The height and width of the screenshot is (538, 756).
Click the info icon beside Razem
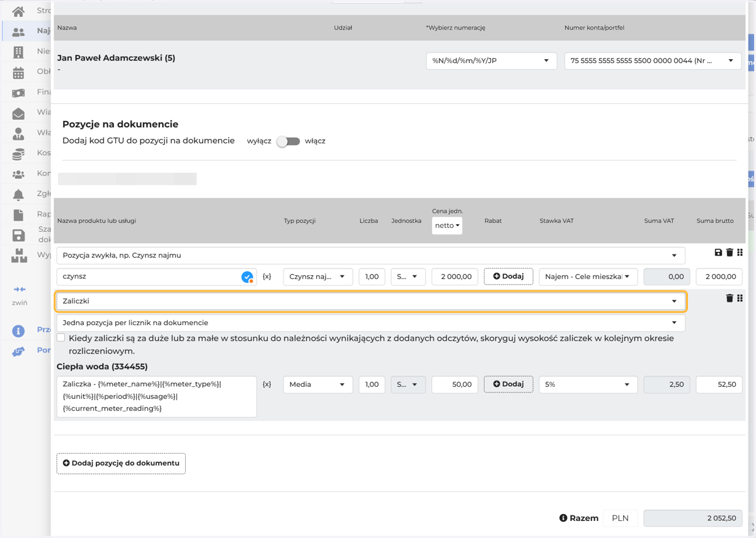563,518
